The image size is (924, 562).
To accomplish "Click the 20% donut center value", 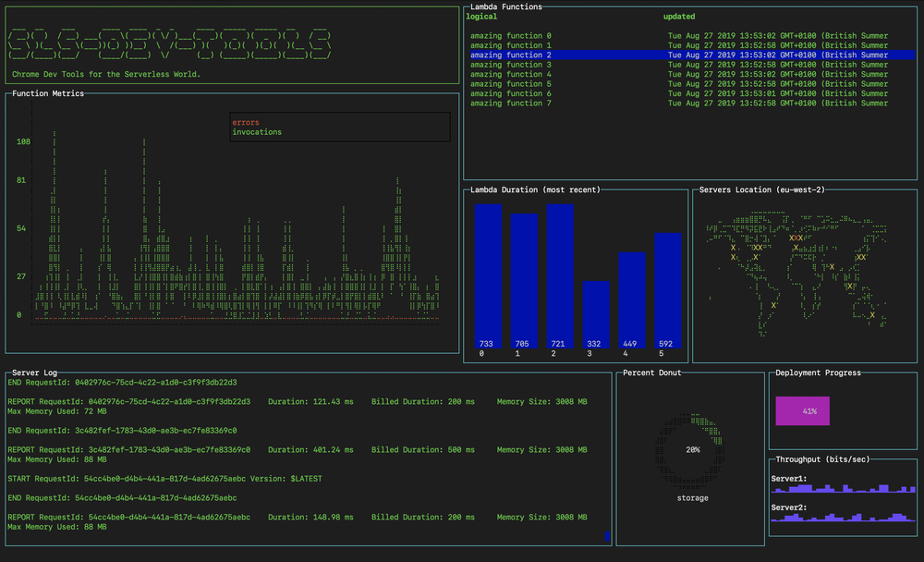I will [692, 449].
